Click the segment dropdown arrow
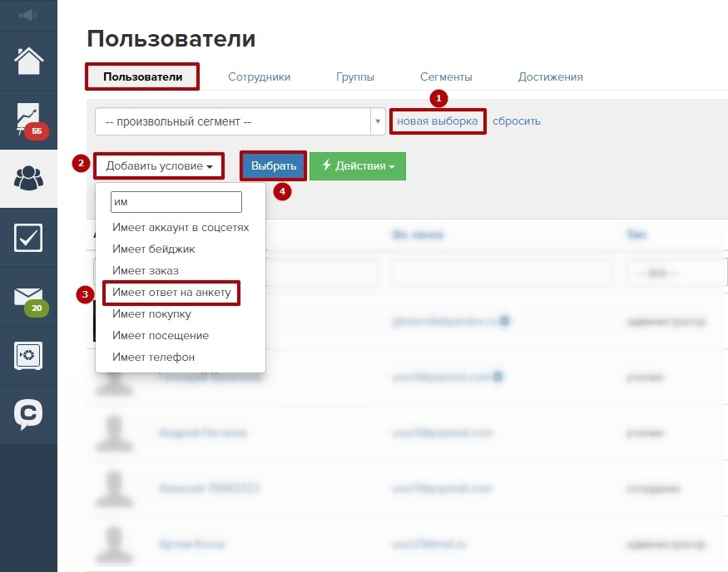The height and width of the screenshot is (572, 728). (378, 121)
